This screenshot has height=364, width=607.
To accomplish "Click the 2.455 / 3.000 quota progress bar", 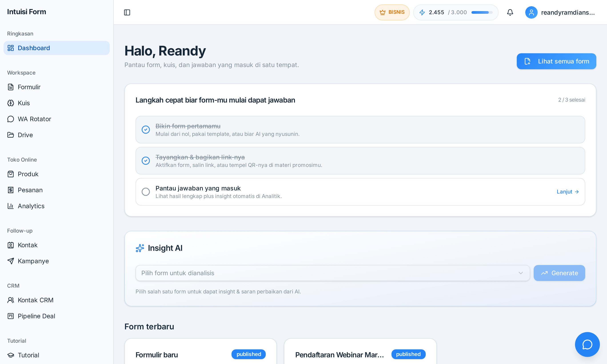I will point(482,12).
